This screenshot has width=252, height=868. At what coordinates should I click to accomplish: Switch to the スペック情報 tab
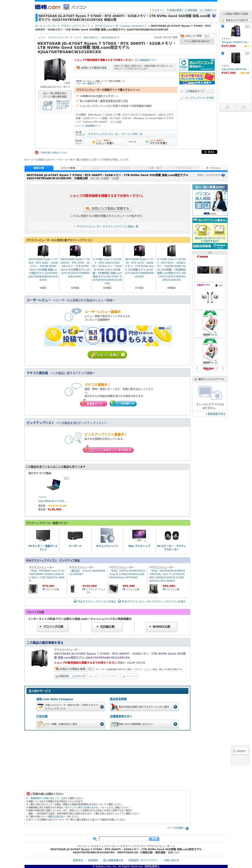tap(68, 168)
